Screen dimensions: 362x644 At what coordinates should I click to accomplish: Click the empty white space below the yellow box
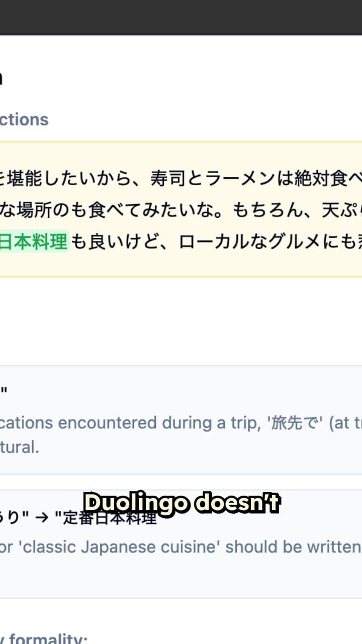[181, 321]
